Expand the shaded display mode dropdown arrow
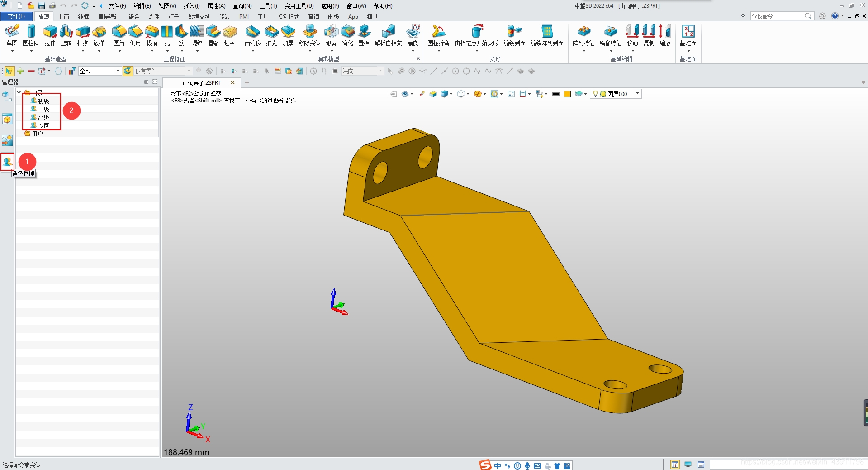This screenshot has width=868, height=470. click(x=451, y=94)
